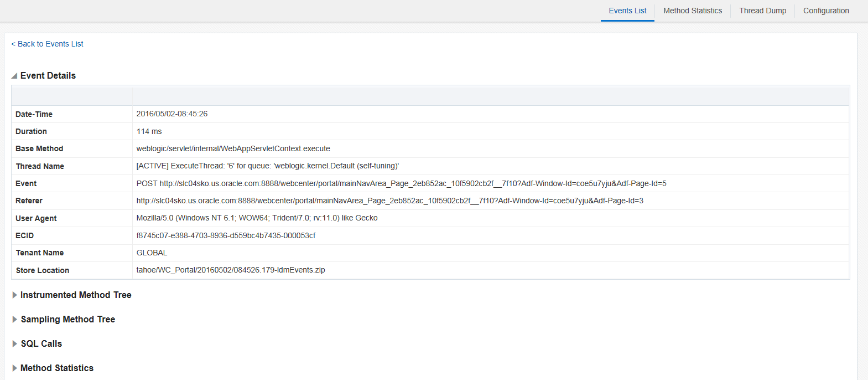This screenshot has width=868, height=380.
Task: Open the Thread Dump tab
Action: click(762, 11)
